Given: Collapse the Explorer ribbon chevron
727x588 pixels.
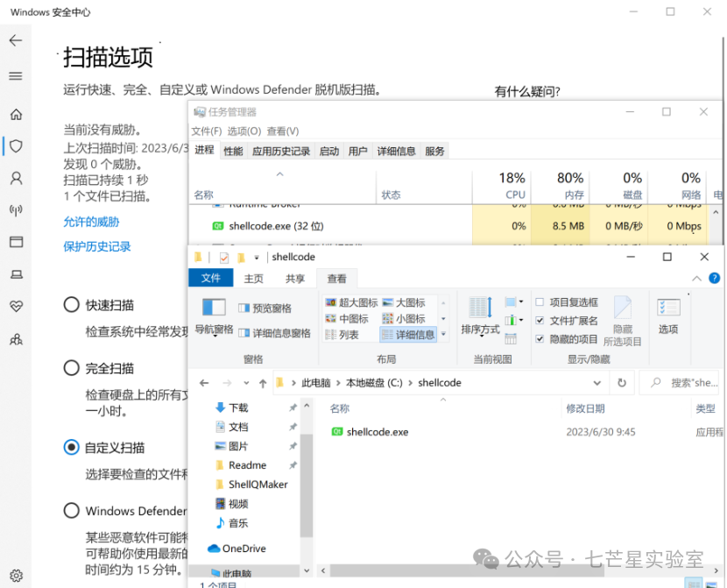Looking at the screenshot, I should coord(696,279).
